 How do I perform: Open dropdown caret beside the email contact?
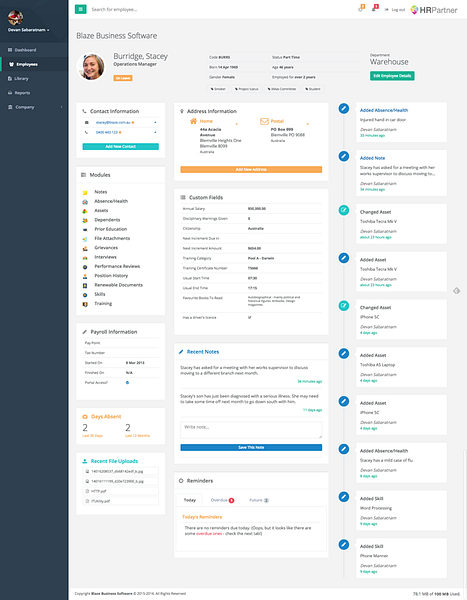click(155, 122)
